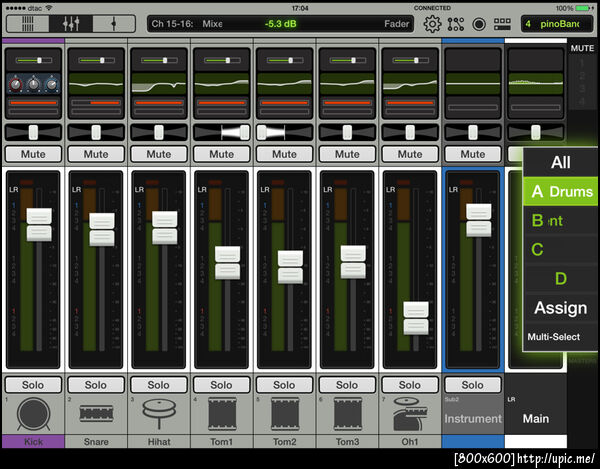
Task: Tap Multi-Select in the group menu
Action: (x=553, y=337)
